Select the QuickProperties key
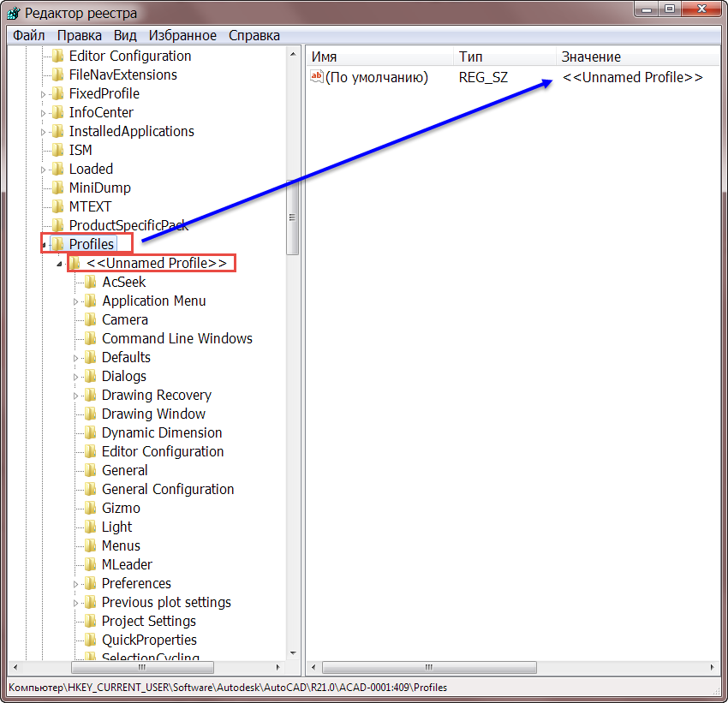The width and height of the screenshot is (728, 703). pos(149,640)
